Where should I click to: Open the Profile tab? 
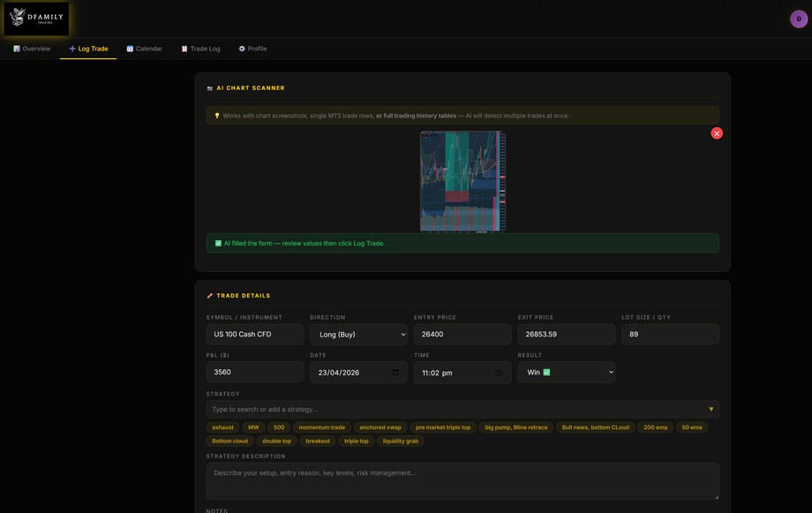(252, 49)
